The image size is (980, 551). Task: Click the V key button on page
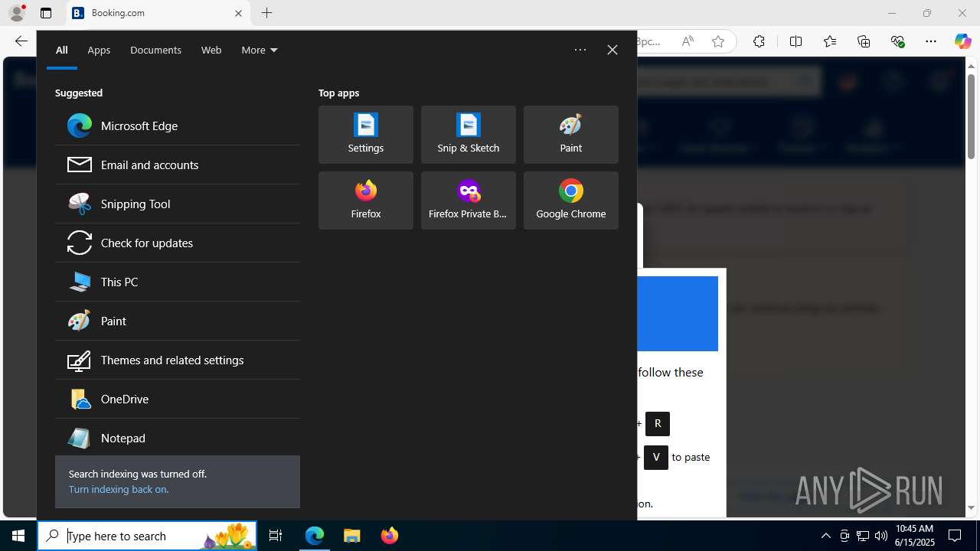click(656, 457)
